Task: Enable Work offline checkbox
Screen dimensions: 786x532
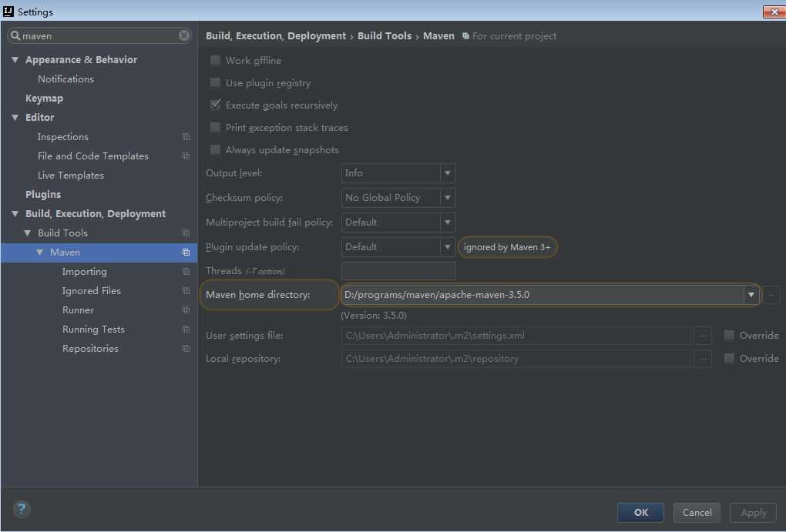Action: tap(216, 61)
